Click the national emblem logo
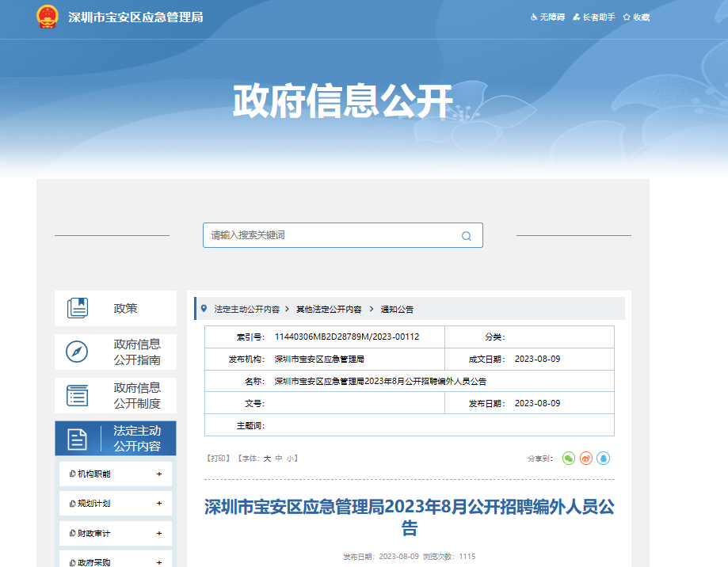The width and height of the screenshot is (728, 567). [48, 17]
